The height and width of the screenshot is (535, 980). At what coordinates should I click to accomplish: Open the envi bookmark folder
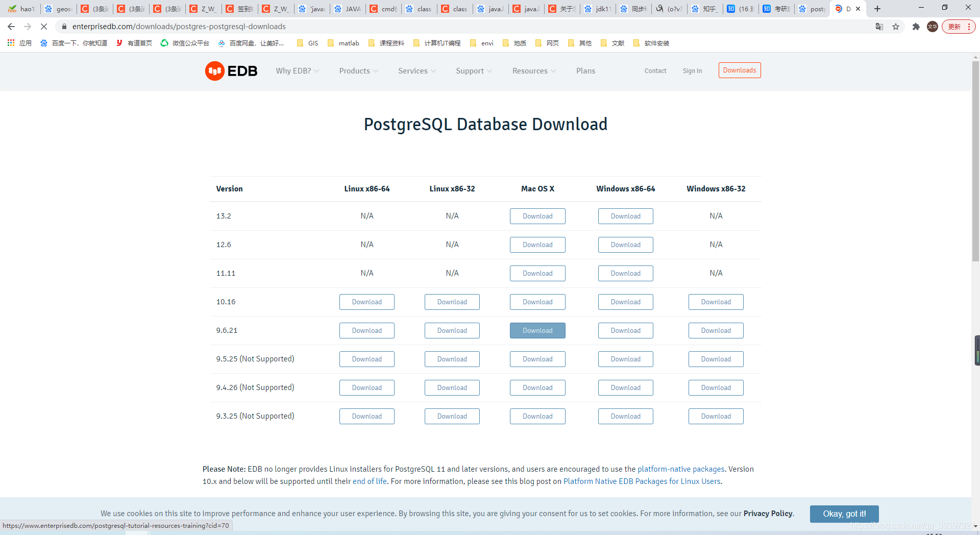(482, 43)
